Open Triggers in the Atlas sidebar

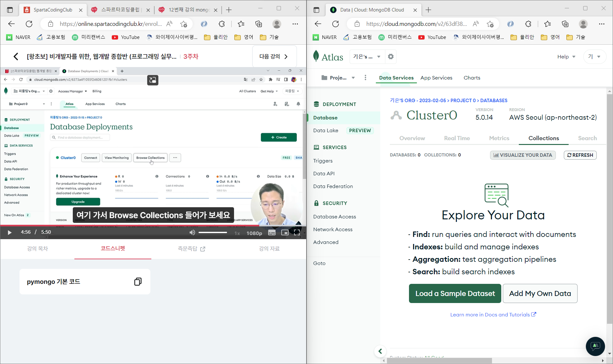pos(323,161)
